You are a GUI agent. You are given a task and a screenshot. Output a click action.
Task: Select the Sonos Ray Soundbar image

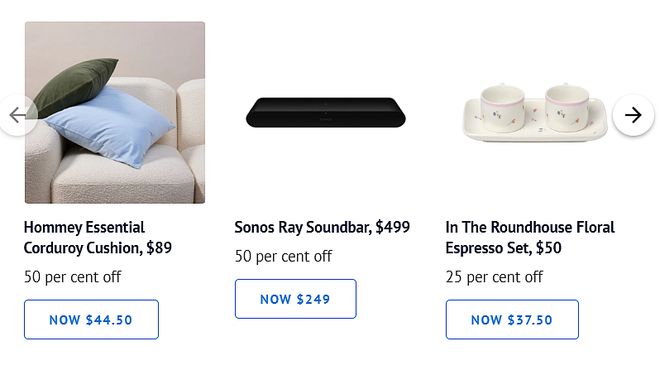[326, 112]
